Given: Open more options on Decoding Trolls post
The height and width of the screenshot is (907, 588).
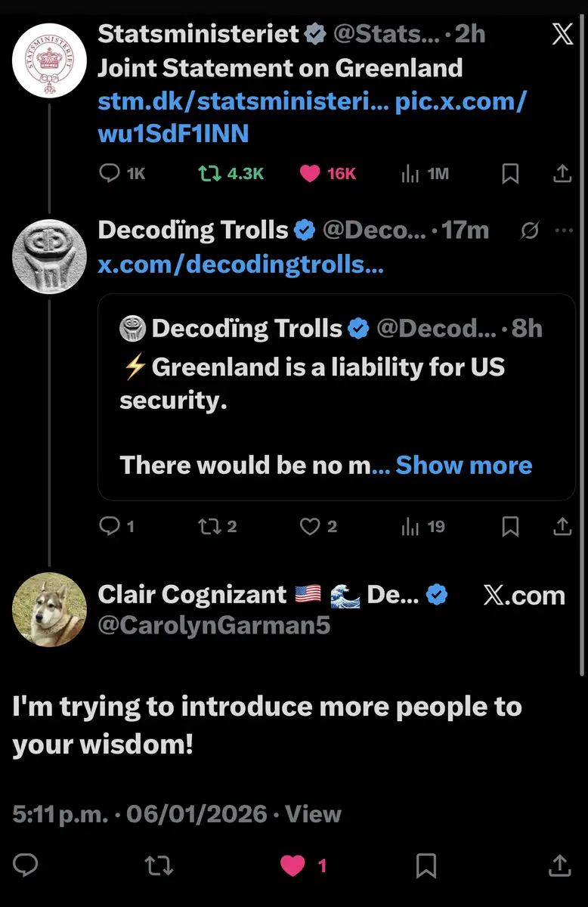Looking at the screenshot, I should coord(564,231).
